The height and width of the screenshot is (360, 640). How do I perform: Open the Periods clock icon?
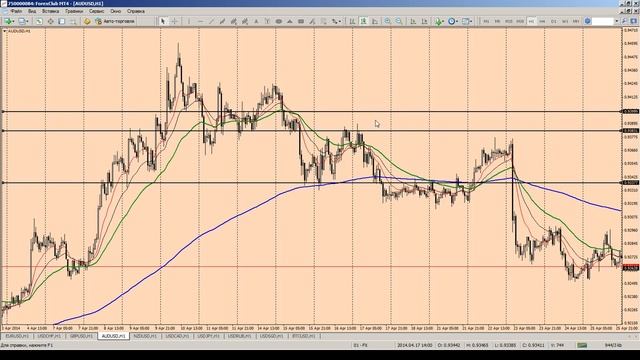tap(452, 21)
